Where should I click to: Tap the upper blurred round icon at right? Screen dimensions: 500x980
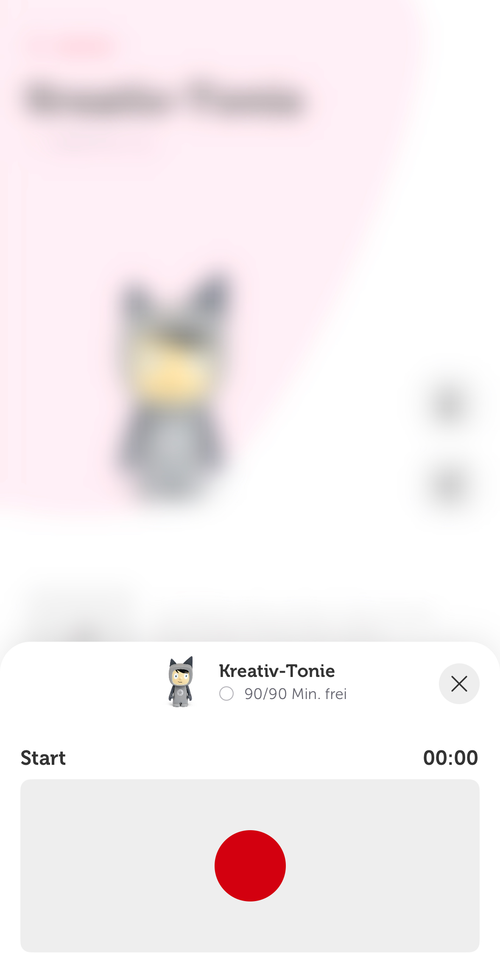[x=449, y=404]
